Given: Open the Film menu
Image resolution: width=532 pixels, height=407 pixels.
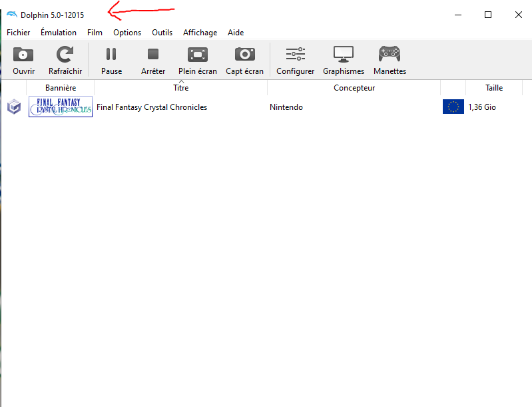Looking at the screenshot, I should (x=95, y=33).
